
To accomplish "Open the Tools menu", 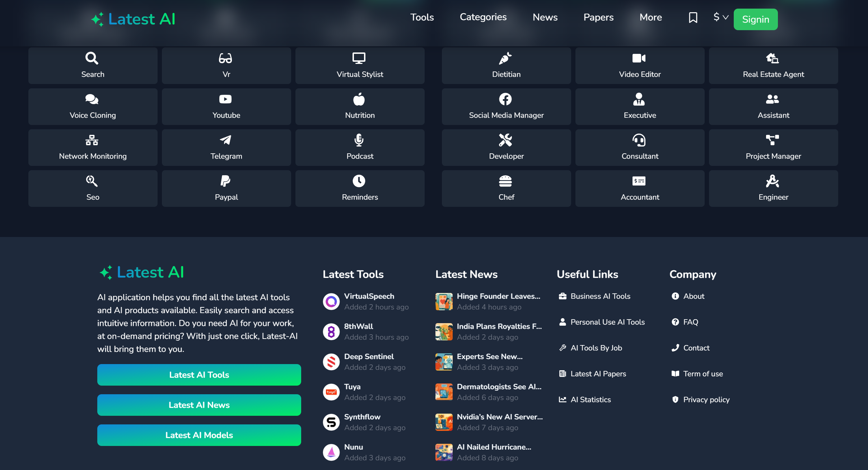I will [422, 17].
